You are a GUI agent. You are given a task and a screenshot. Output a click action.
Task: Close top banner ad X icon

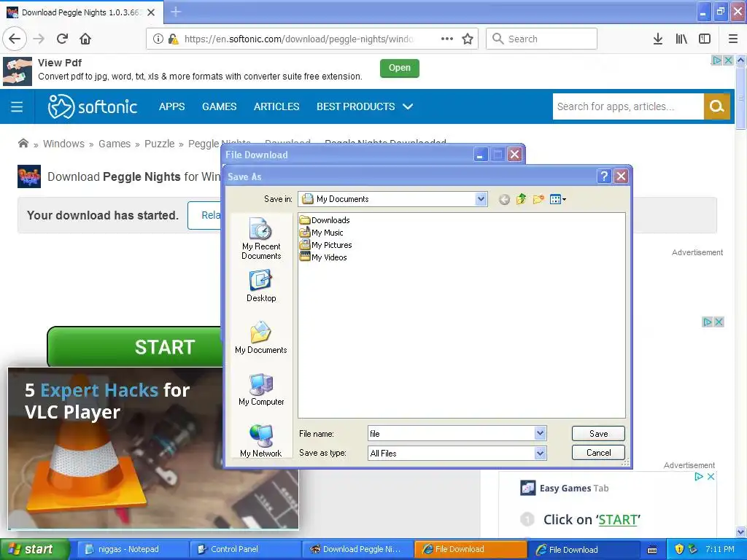(x=728, y=60)
